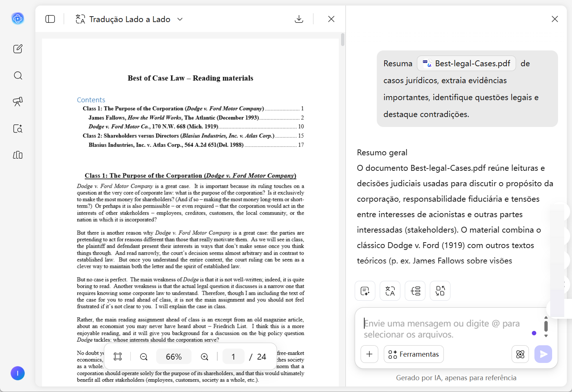The image size is (572, 392).
Task: Toggle the side panel layout icon
Action: (x=50, y=19)
